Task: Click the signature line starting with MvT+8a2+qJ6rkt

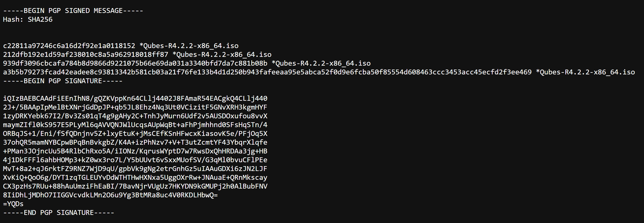Action: [x=135, y=169]
